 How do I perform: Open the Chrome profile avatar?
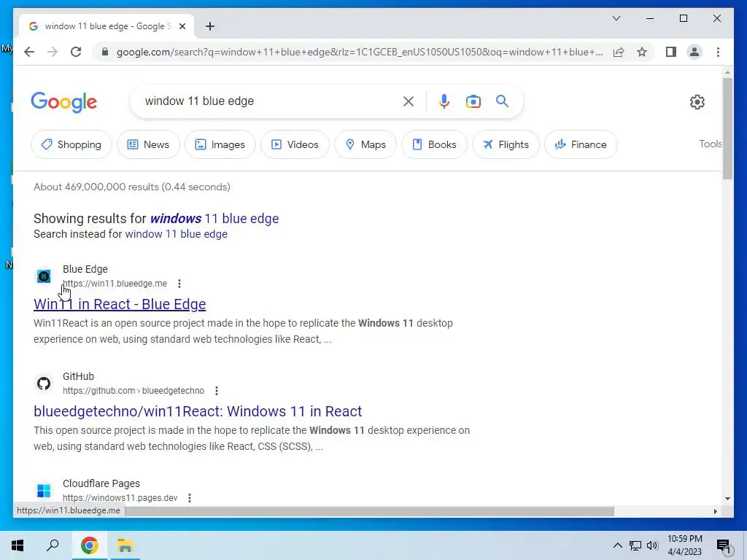click(694, 52)
